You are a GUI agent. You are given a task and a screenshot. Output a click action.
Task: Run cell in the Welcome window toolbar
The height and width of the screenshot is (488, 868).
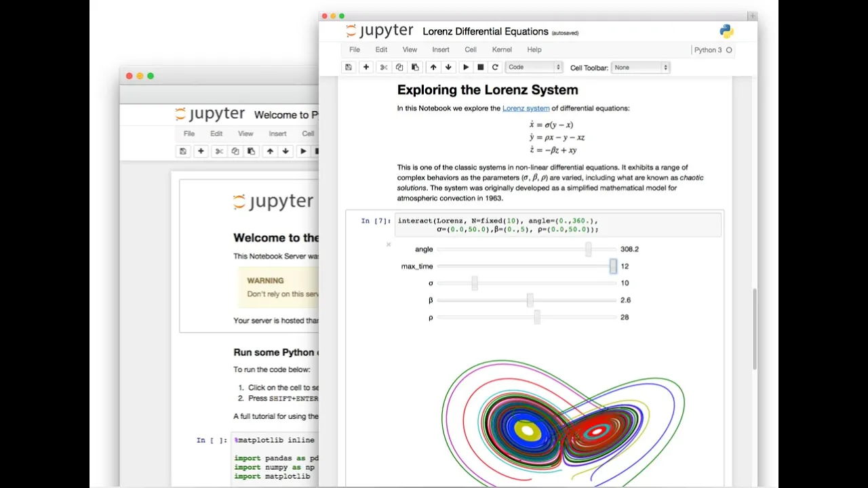[x=303, y=151]
